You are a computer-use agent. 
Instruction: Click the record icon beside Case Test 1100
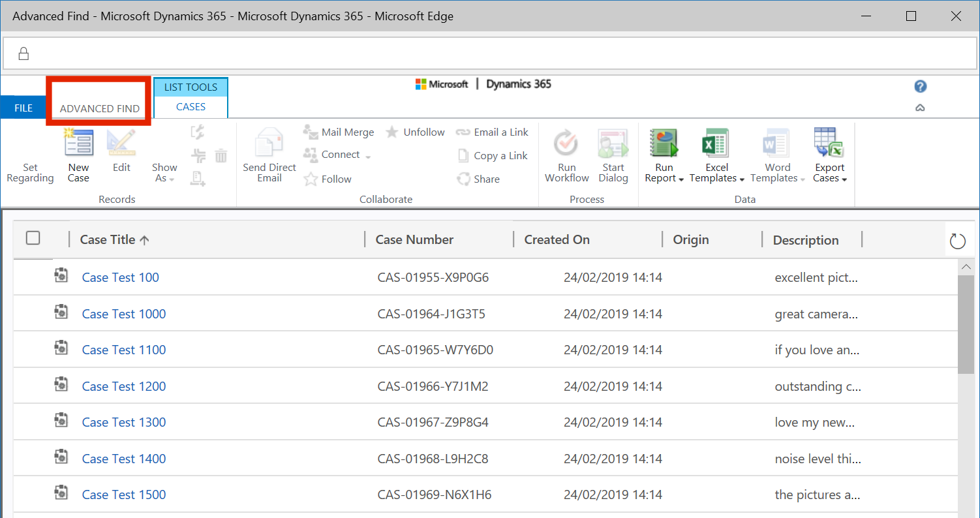point(61,348)
